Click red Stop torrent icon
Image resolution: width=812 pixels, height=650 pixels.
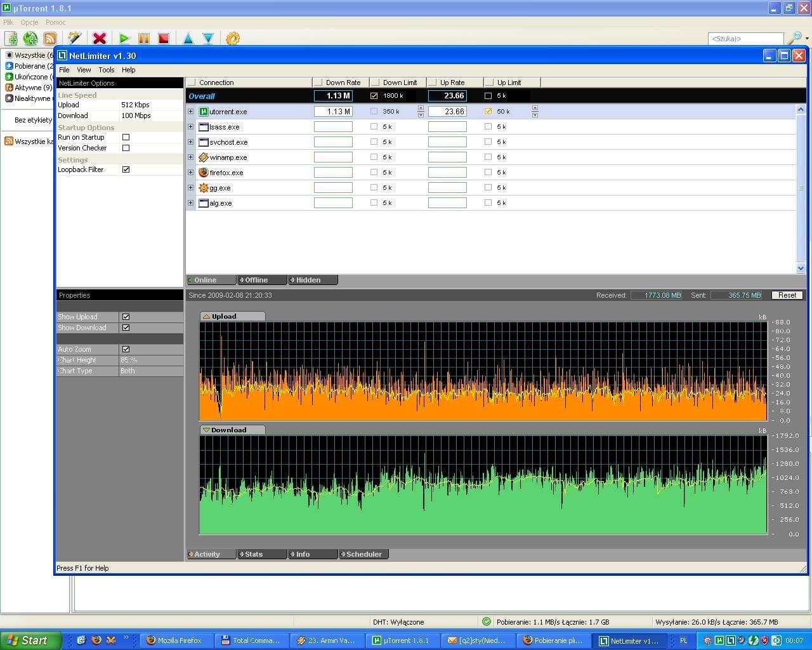[164, 39]
